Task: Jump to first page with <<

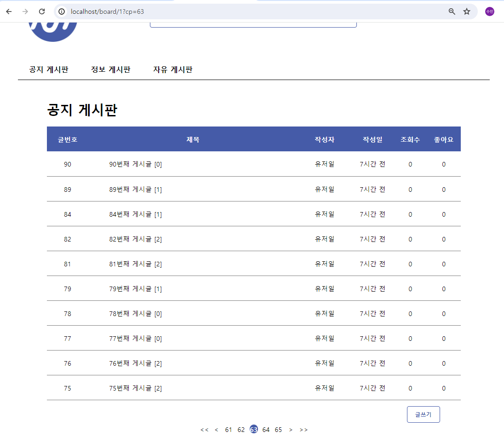Action: (205, 430)
